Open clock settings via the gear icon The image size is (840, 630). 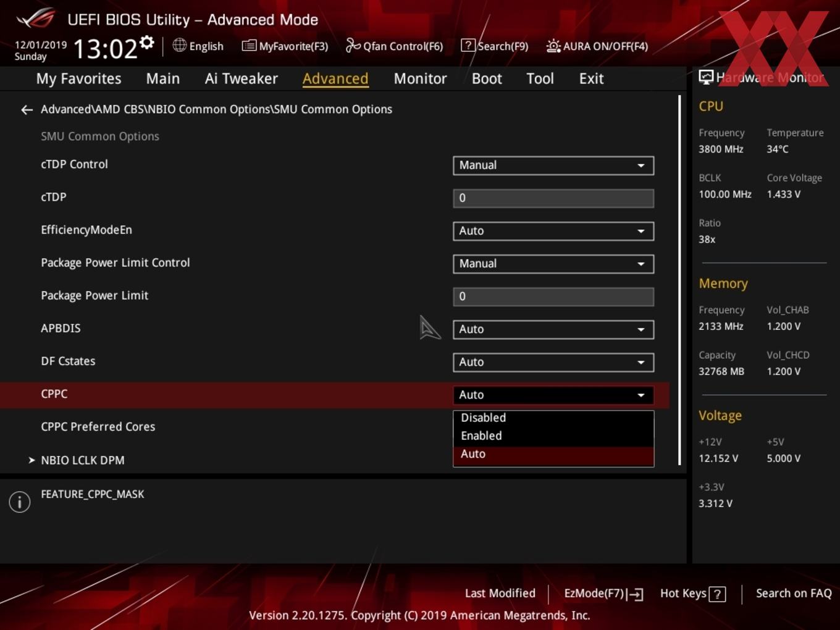pyautogui.click(x=147, y=42)
